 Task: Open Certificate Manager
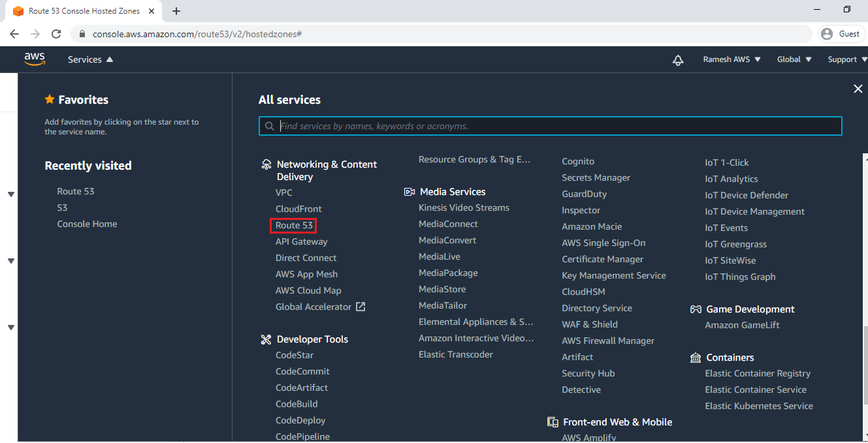(603, 259)
